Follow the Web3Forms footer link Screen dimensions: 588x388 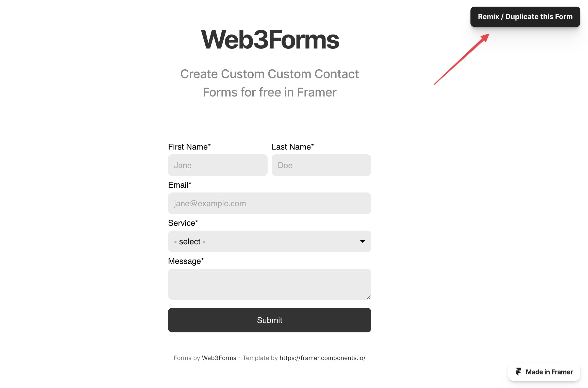[219, 358]
